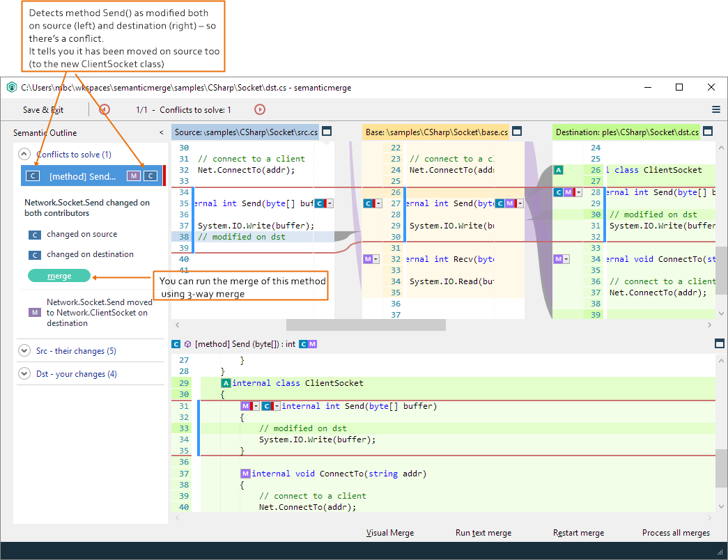
Task: Click the method icon in result pane header
Action: [x=187, y=344]
